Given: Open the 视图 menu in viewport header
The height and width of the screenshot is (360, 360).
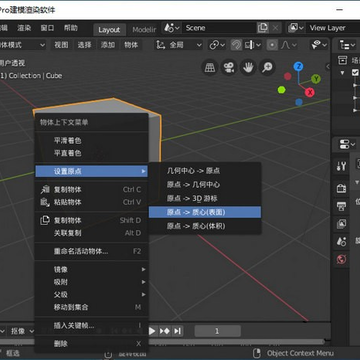Looking at the screenshot, I should pyautogui.click(x=61, y=45).
